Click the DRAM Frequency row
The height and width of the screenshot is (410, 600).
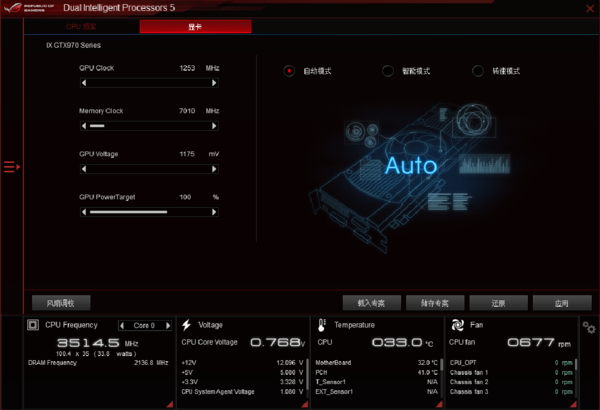(98, 363)
